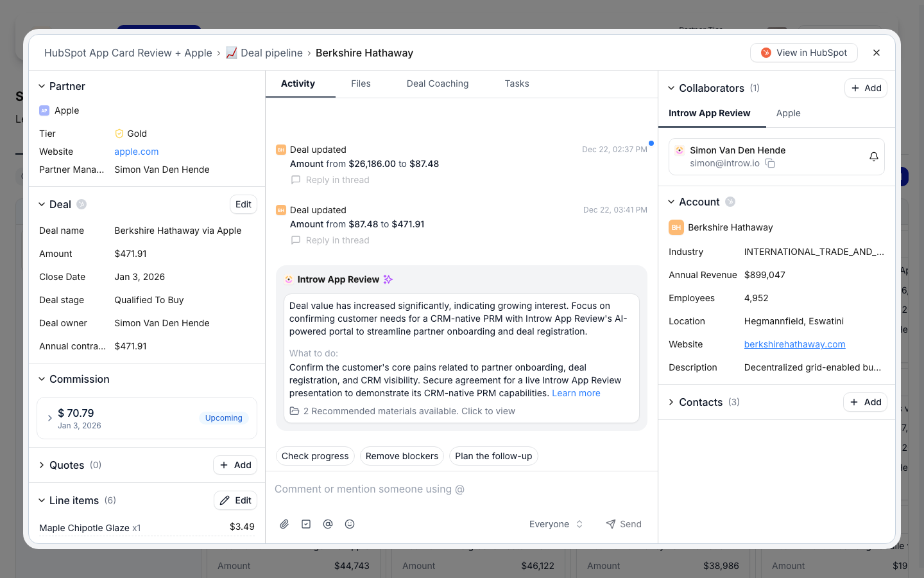The height and width of the screenshot is (578, 924).
Task: Click the notification bell for Simon Van Den Hende
Action: click(873, 157)
